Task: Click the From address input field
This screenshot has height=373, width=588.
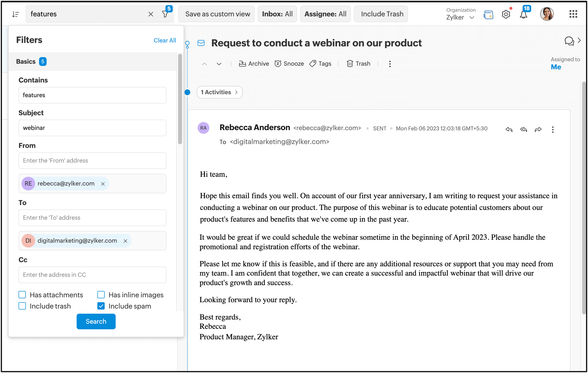Action: click(x=92, y=161)
